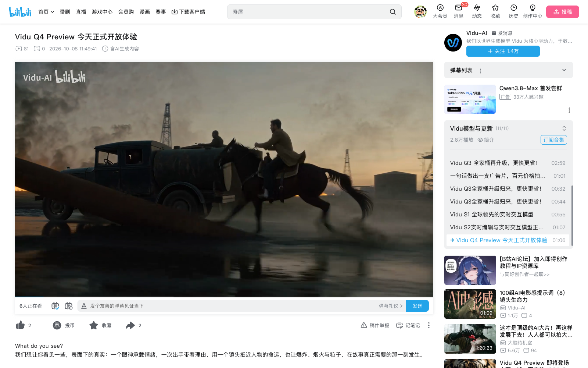Click the collection list scrollbar
The width and height of the screenshot is (588, 368).
coord(572,215)
